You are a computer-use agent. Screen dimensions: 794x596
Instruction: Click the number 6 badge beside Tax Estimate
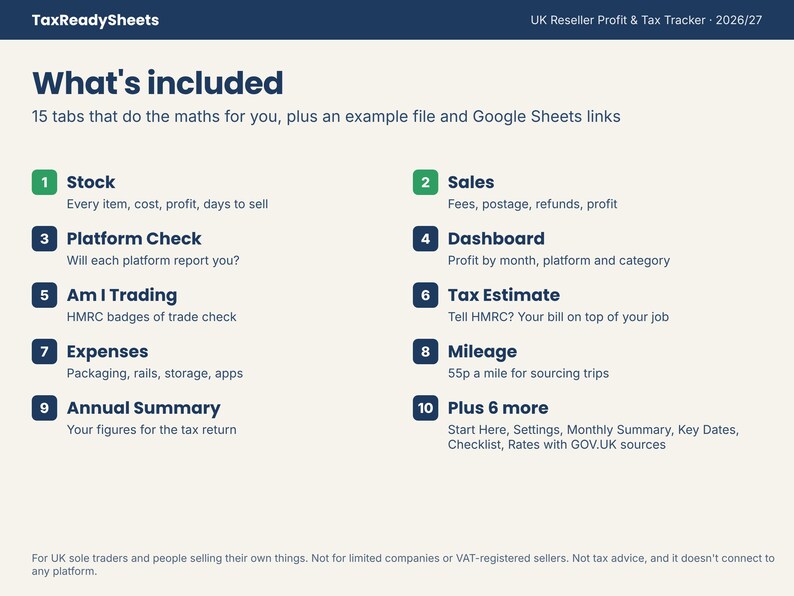[x=425, y=295]
